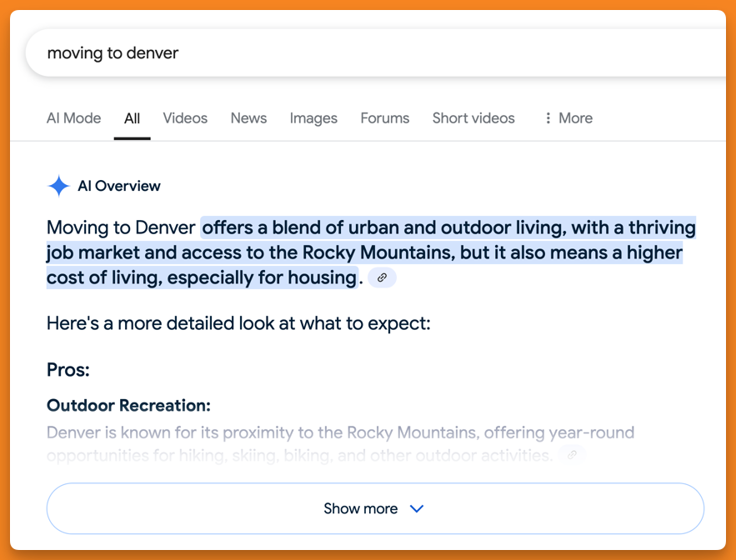The image size is (736, 560).
Task: Switch to the Images tab
Action: click(313, 118)
